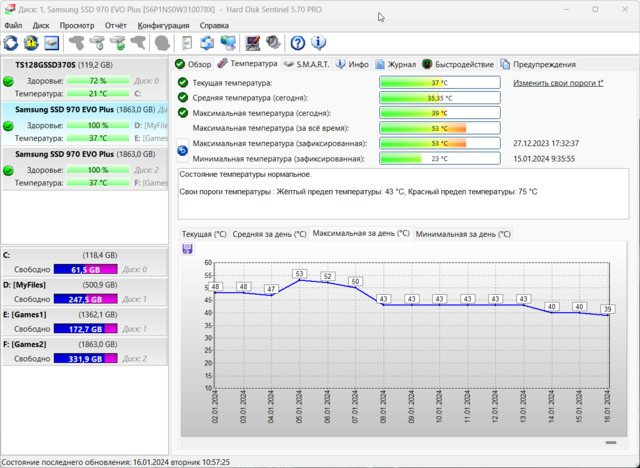Image resolution: width=640 pixels, height=468 pixels.
Task: Click the blue info 'i' toolbar icon
Action: coord(318,43)
